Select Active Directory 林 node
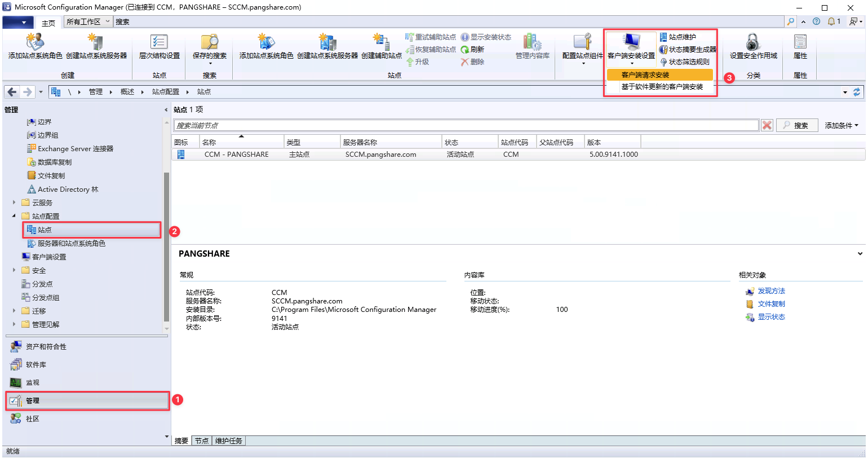This screenshot has width=868, height=458. click(x=63, y=189)
